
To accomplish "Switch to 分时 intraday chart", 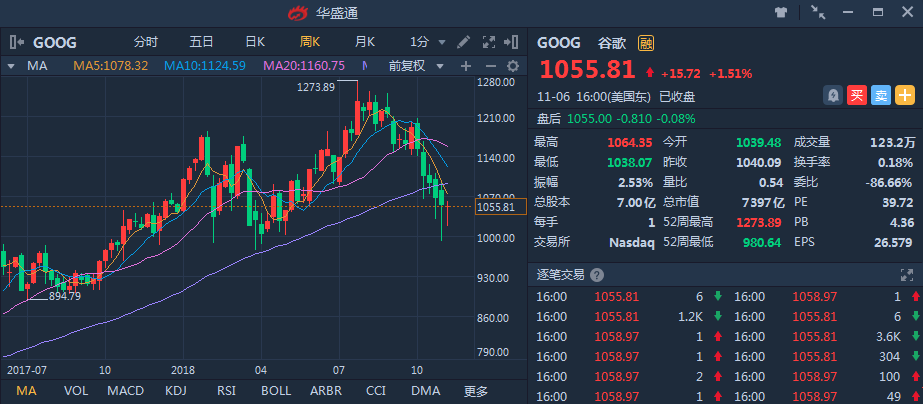I will [x=145, y=42].
